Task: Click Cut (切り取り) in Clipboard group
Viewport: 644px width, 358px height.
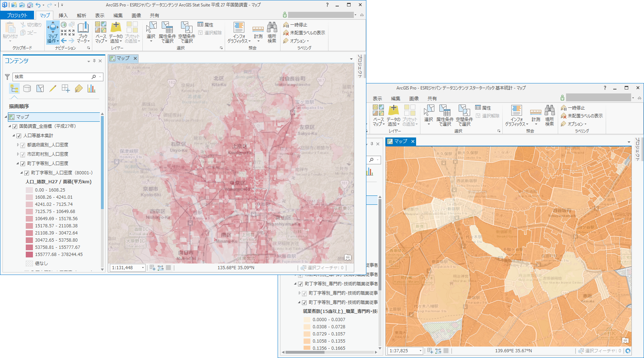Action: (x=31, y=25)
